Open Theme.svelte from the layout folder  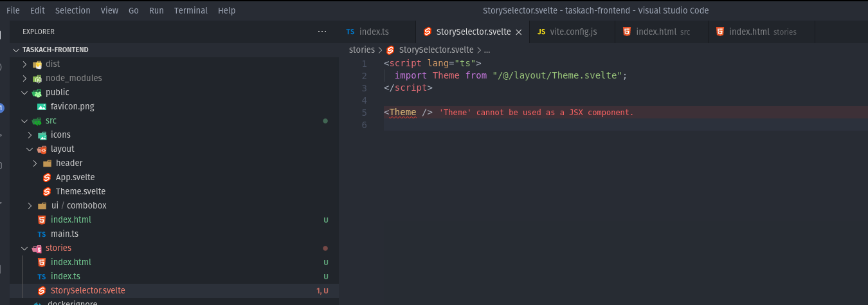click(174, 191)
